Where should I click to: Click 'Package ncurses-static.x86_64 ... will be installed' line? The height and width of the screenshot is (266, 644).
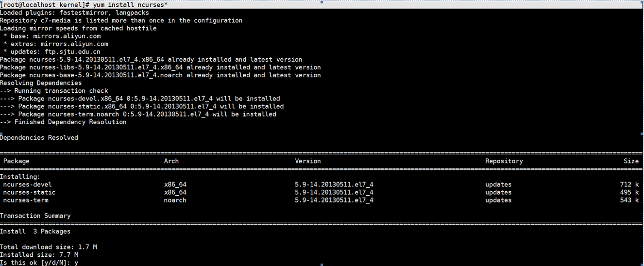point(142,106)
